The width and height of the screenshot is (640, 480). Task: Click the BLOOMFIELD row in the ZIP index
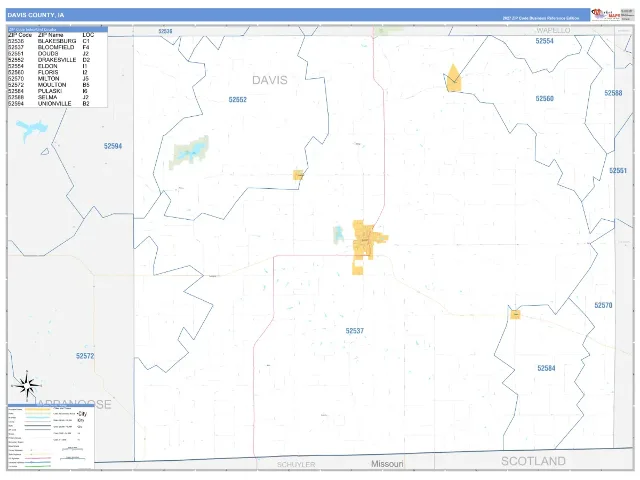tap(51, 47)
